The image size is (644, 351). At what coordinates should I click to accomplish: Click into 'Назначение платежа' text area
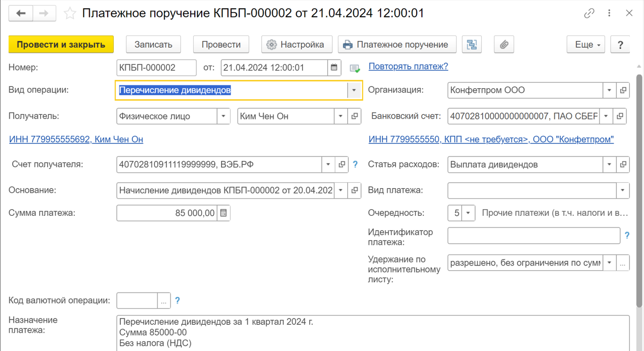tap(373, 333)
